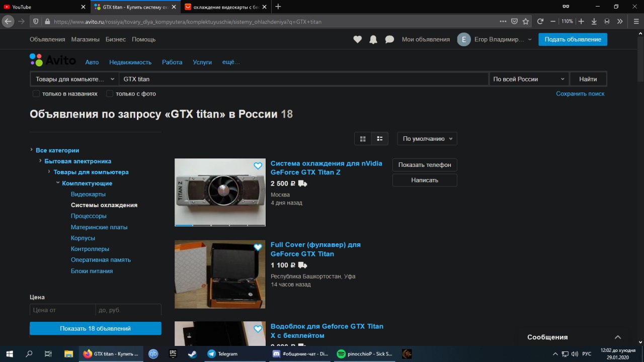Screen dimensions: 644x362
Task: Go back with the browser back arrow
Action: pos(8,22)
